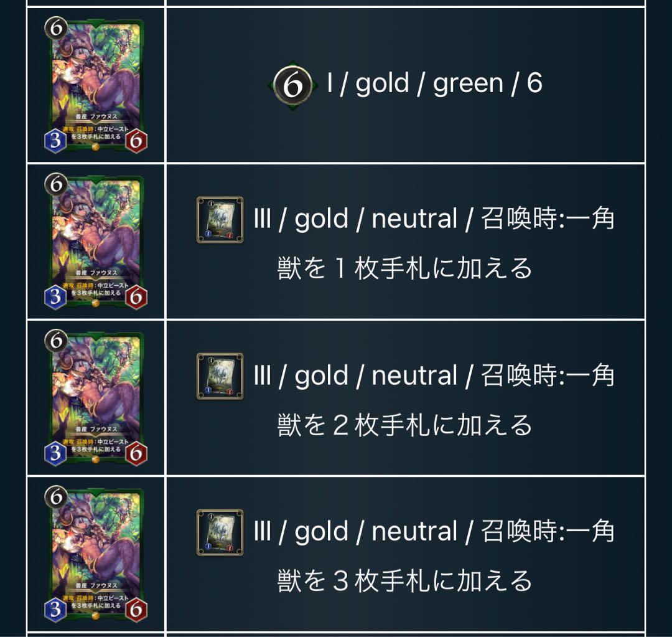Click the gold rarity gem on the "3 枚" row card
The height and width of the screenshot is (637, 672).
click(x=96, y=615)
